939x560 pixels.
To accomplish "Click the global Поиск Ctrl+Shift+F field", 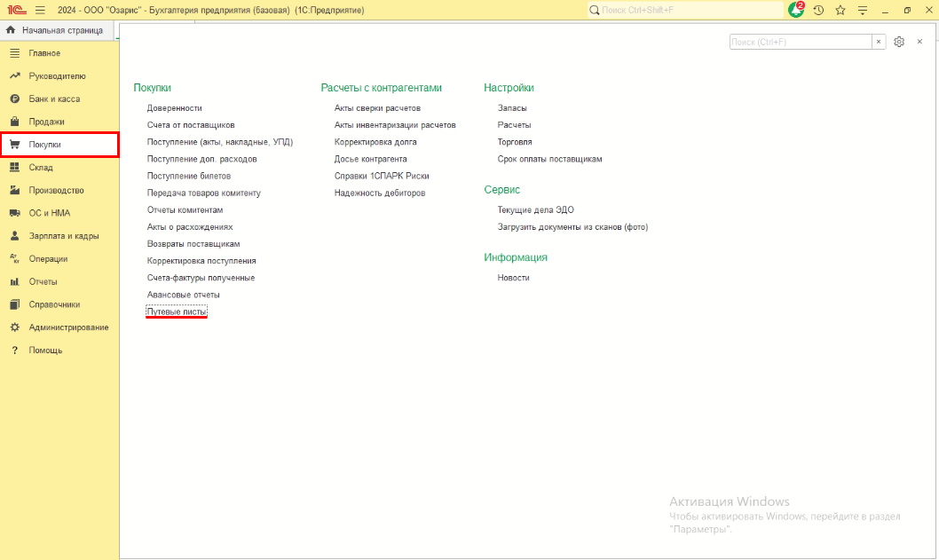I will 690,10.
